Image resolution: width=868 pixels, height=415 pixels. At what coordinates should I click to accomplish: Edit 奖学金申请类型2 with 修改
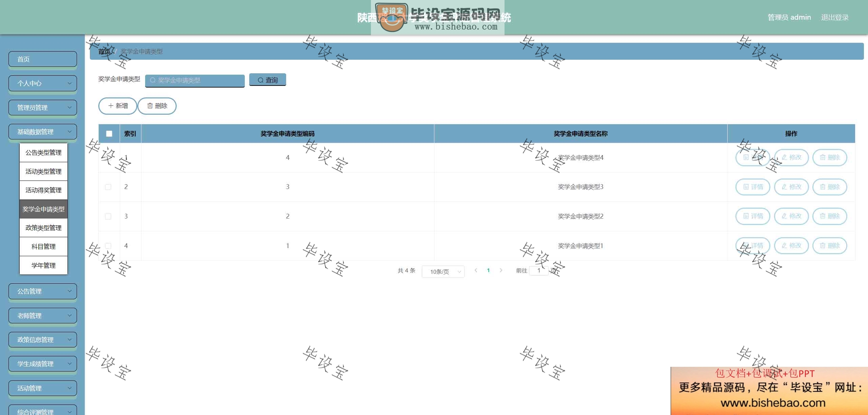coord(791,216)
